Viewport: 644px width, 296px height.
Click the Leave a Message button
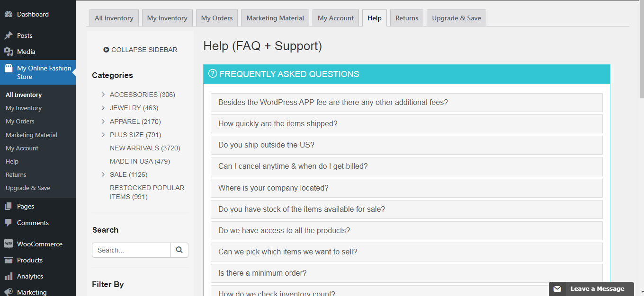pyautogui.click(x=591, y=289)
